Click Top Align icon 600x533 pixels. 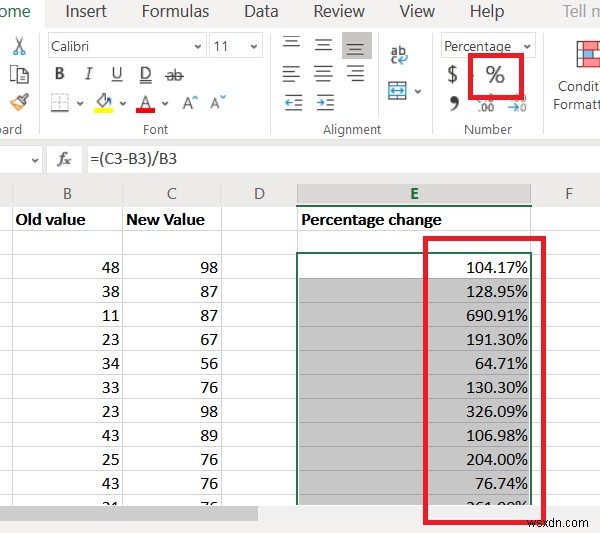(292, 42)
